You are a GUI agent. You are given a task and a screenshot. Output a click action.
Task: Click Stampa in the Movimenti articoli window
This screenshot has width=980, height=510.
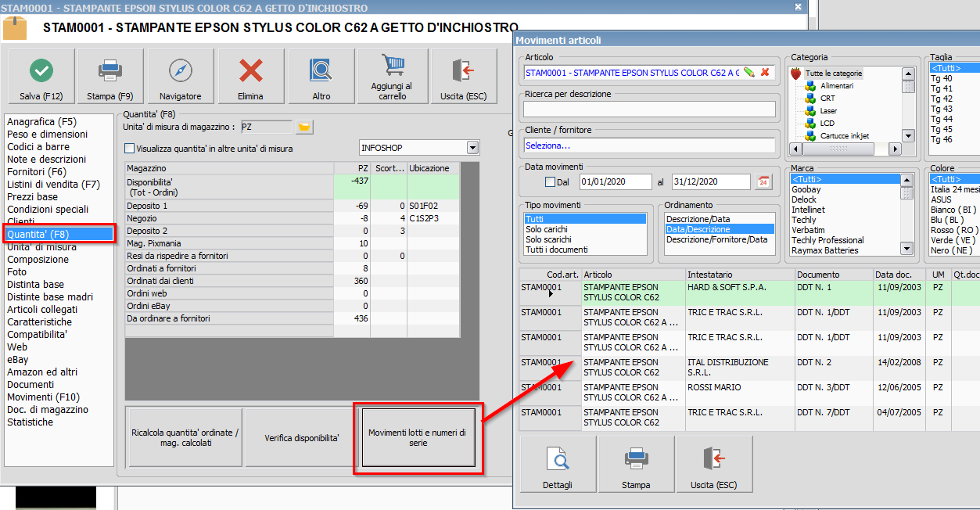[x=636, y=464]
